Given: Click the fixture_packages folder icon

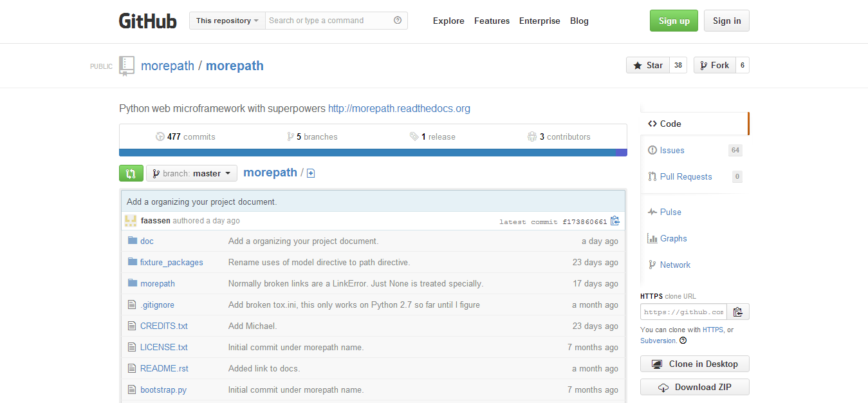Looking at the screenshot, I should click(133, 262).
